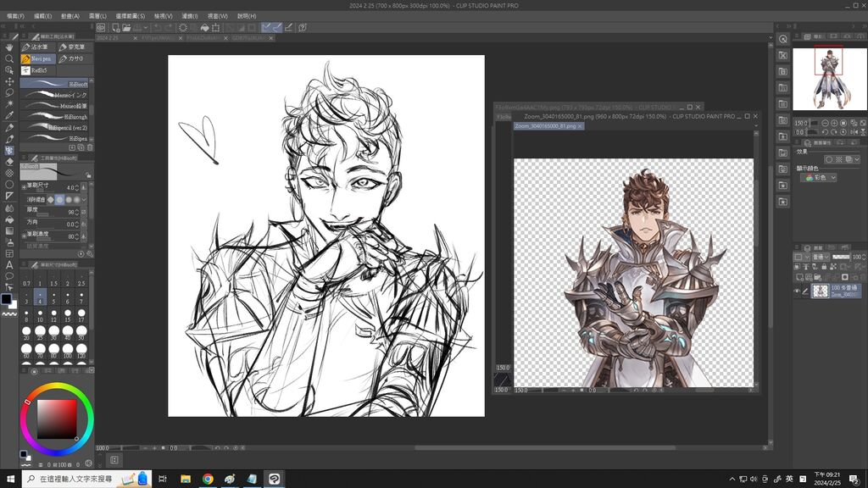Toggle snap to ruler in command bar
Viewport: 868px width, 488px height.
click(266, 27)
